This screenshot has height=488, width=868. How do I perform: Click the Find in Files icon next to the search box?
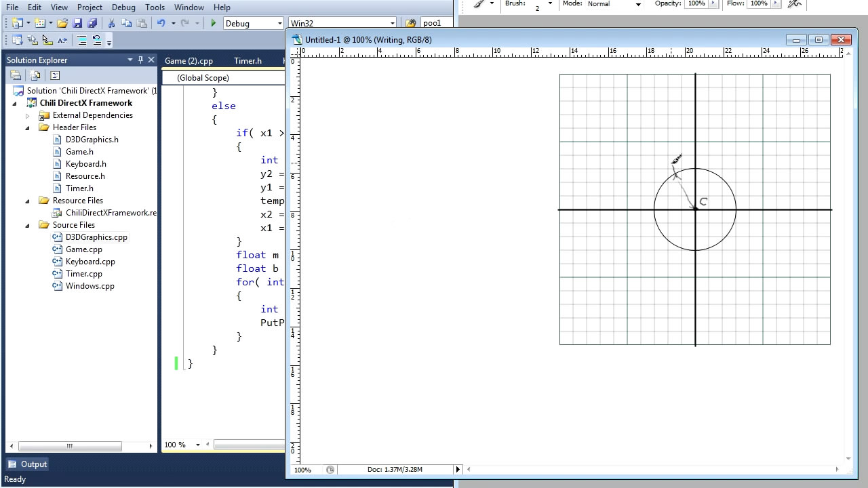(x=411, y=23)
